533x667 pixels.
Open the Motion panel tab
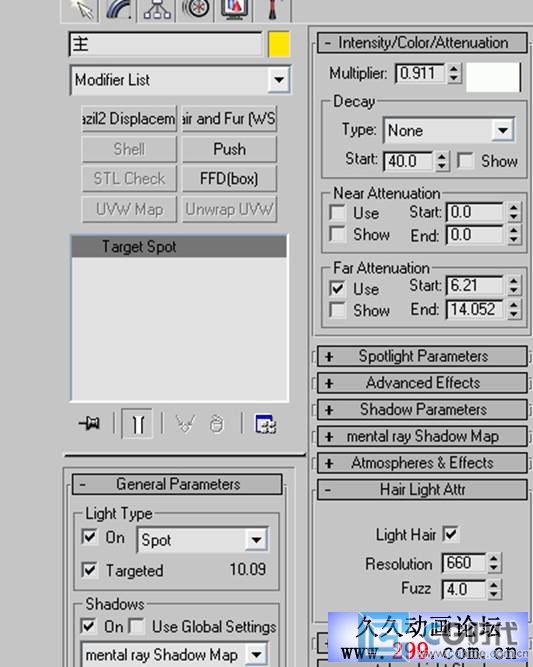click(x=195, y=9)
